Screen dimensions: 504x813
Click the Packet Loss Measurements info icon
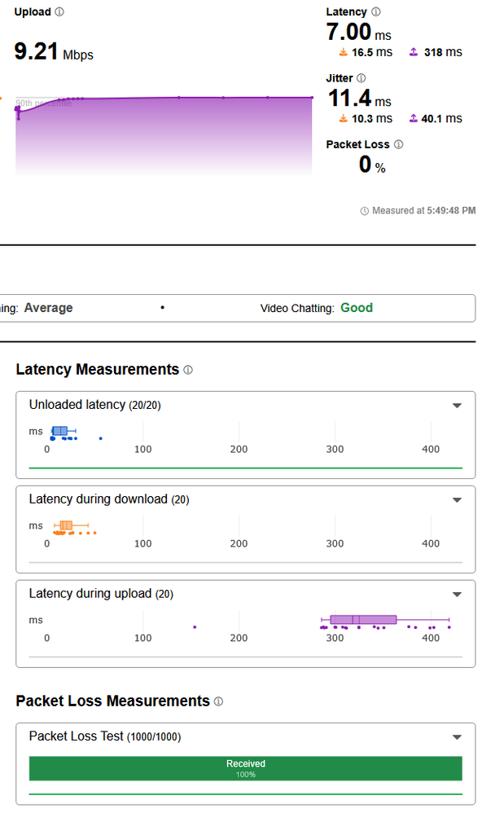(x=218, y=701)
